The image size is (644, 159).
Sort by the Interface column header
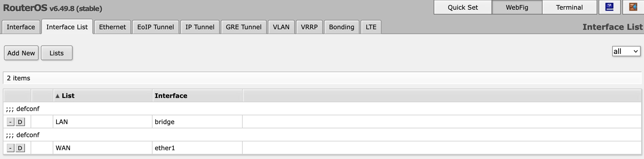[197, 96]
